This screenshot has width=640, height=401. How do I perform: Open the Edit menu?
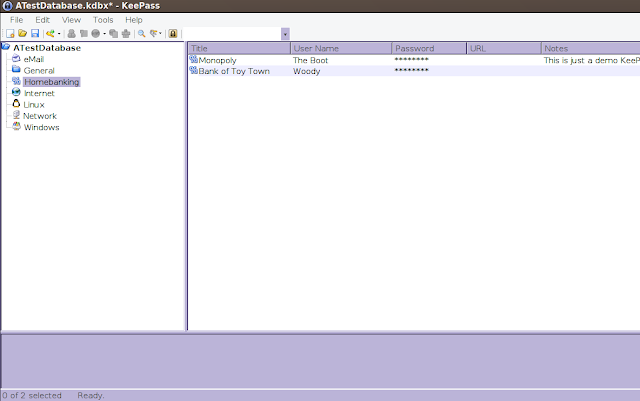(x=42, y=20)
